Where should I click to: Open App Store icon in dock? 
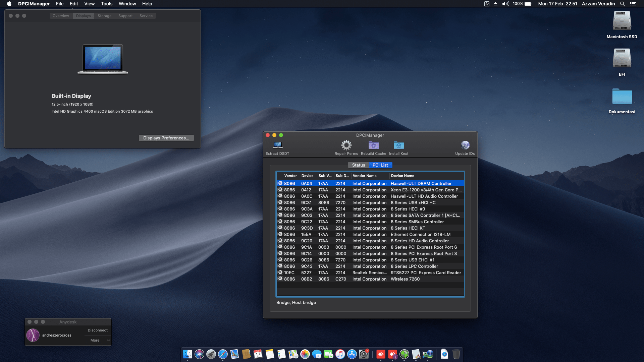click(x=352, y=354)
